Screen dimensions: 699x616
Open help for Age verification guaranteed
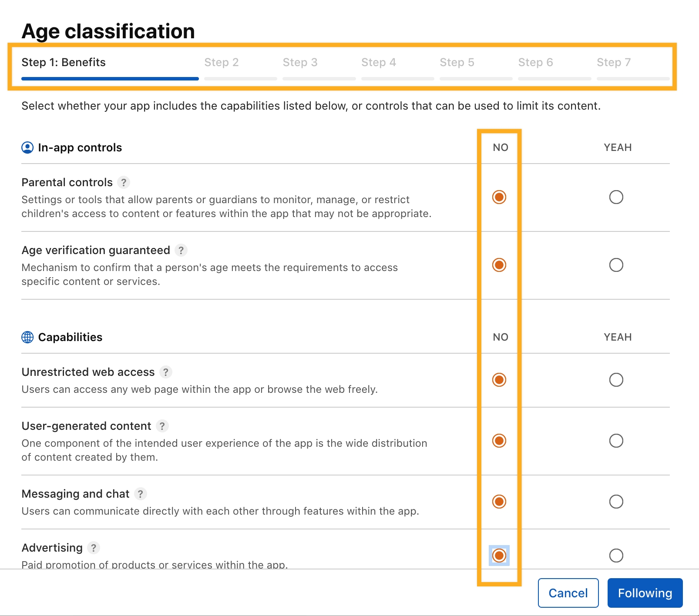[x=181, y=250]
